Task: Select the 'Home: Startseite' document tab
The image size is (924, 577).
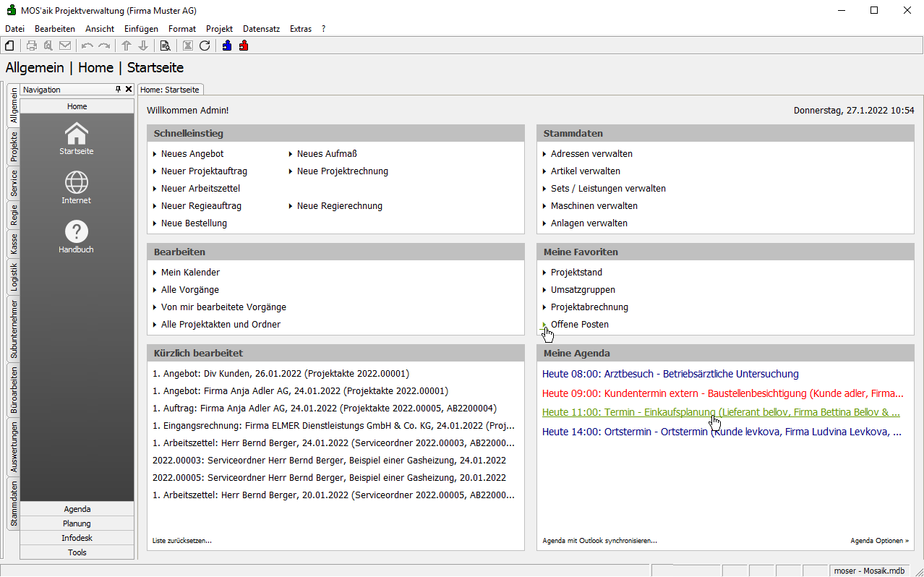Action: click(x=171, y=90)
